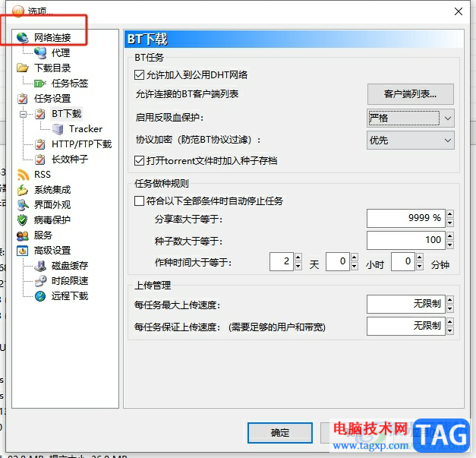This screenshot has height=458, width=476.
Task: Toggle 打开torrent文件时加入种子存档 checkbox
Action: click(139, 160)
